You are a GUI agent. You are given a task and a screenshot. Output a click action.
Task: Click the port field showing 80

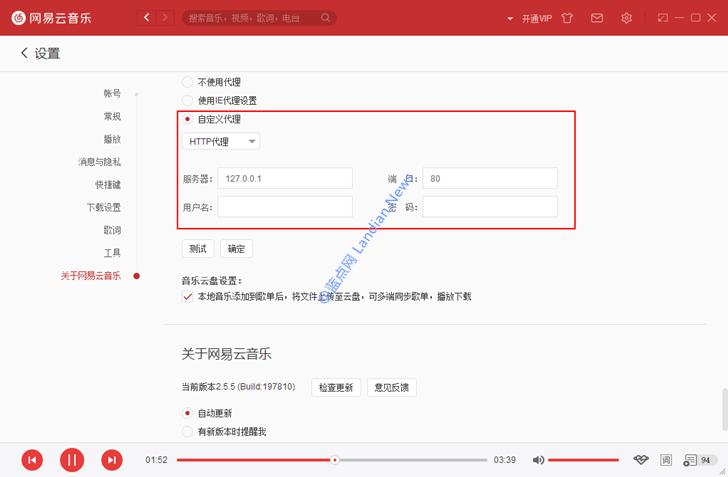490,178
